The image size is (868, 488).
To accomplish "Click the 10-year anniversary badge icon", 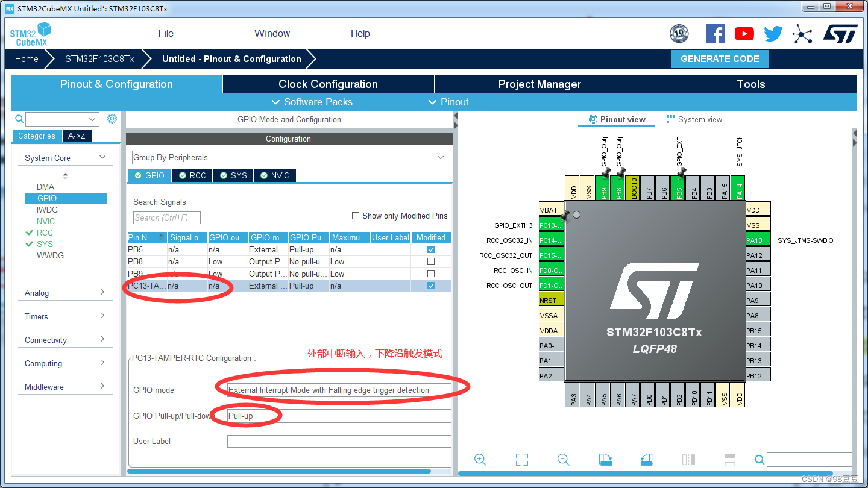I will [x=679, y=34].
